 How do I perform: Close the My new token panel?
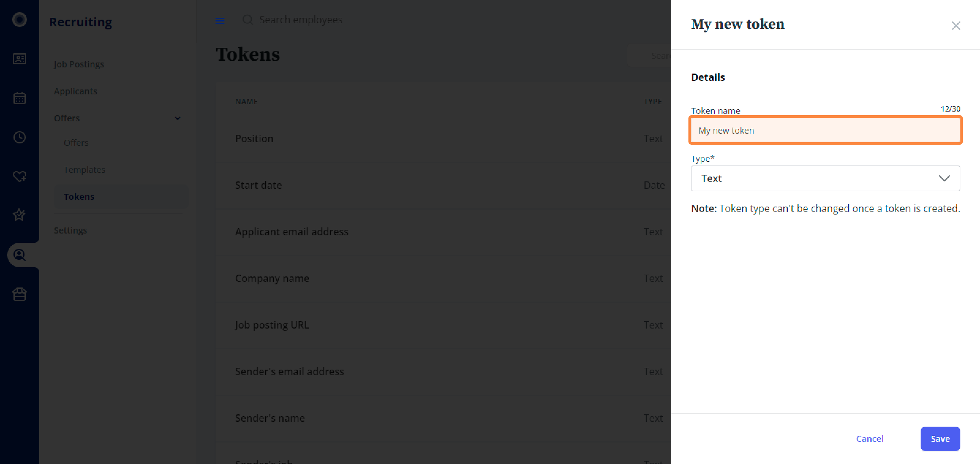956,26
